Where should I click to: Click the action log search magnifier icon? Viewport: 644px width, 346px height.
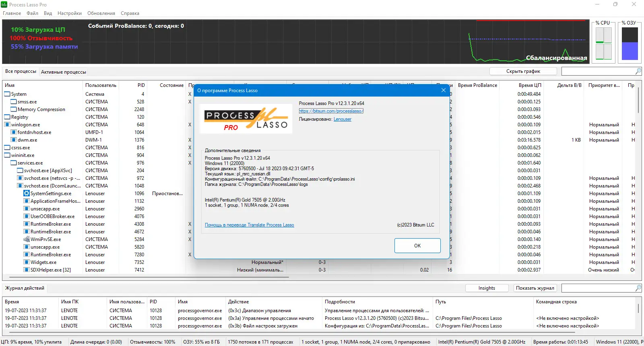(x=638, y=288)
